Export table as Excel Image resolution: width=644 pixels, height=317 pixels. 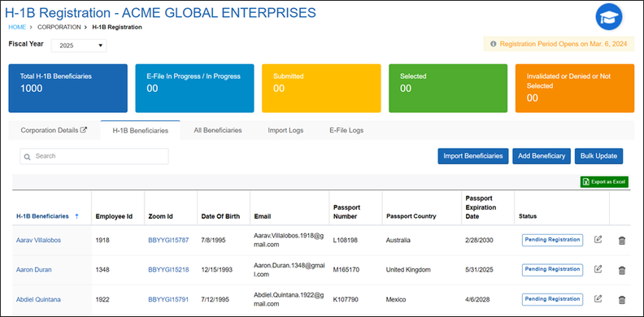pyautogui.click(x=604, y=182)
